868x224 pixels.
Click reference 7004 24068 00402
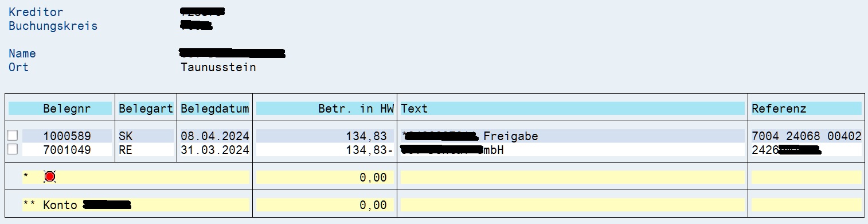point(807,136)
